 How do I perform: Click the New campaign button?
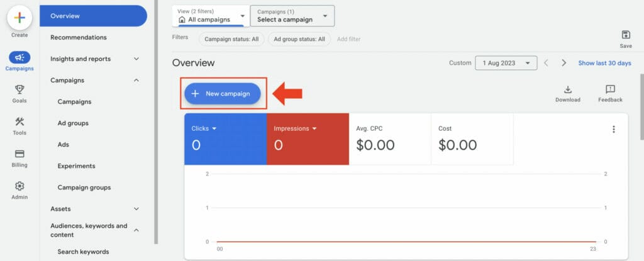pos(222,94)
